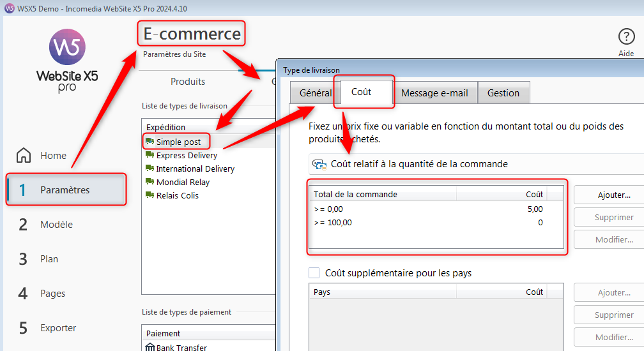Switch to the Gestion tab

(503, 93)
